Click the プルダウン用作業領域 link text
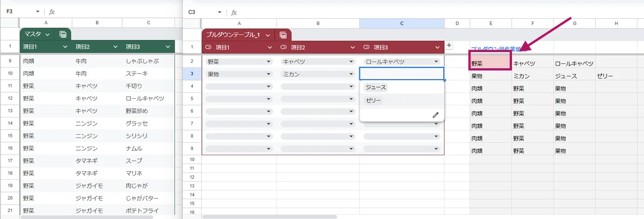Screen dimensions: 644x219 497,49
